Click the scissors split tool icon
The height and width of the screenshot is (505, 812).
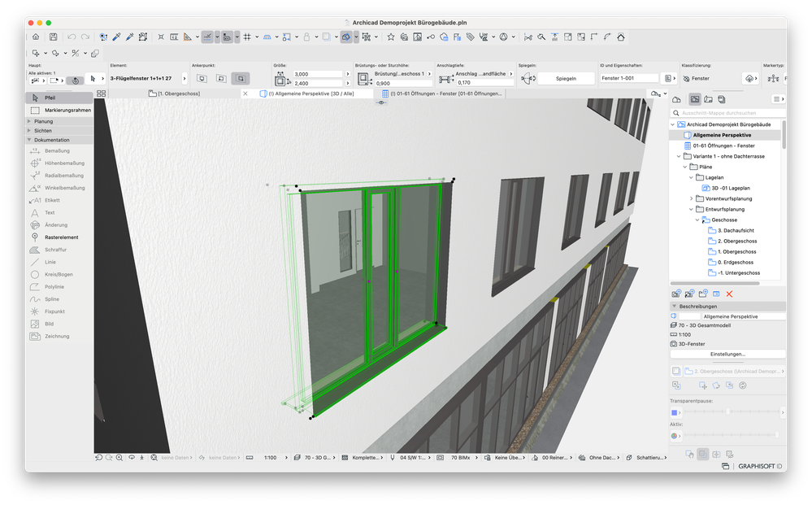(x=528, y=37)
